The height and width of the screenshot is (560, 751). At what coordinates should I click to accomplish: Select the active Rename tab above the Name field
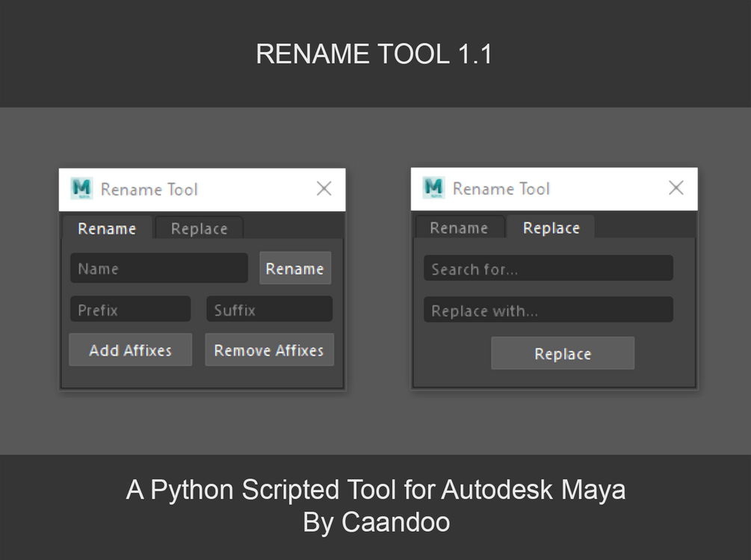click(x=107, y=228)
